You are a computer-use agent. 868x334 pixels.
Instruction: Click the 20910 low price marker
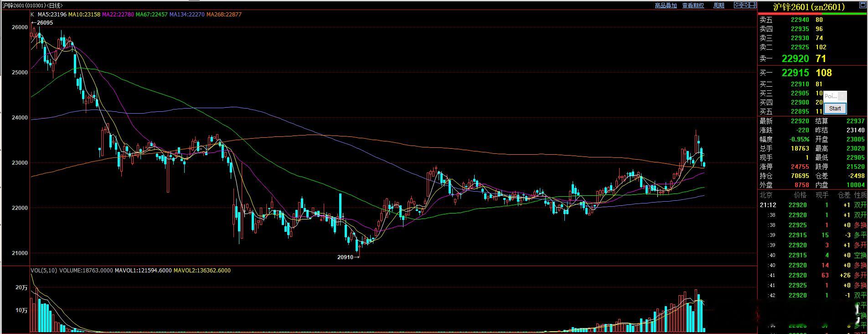pos(348,257)
